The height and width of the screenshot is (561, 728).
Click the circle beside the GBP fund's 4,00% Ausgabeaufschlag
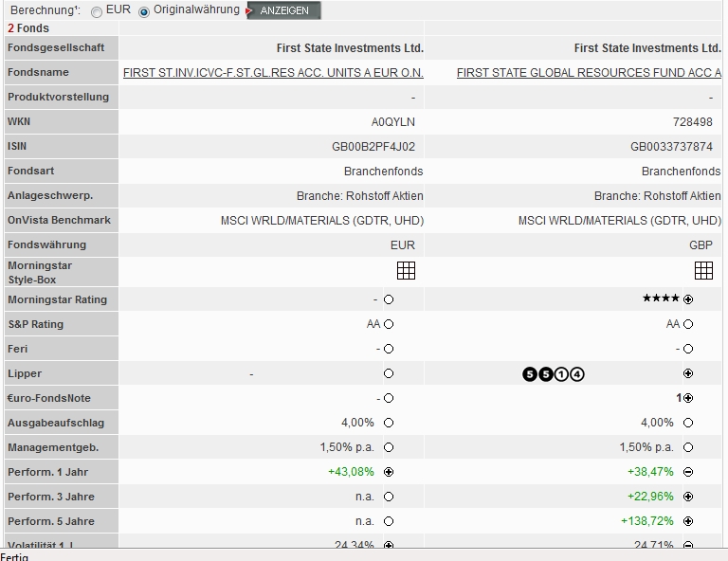click(x=688, y=423)
